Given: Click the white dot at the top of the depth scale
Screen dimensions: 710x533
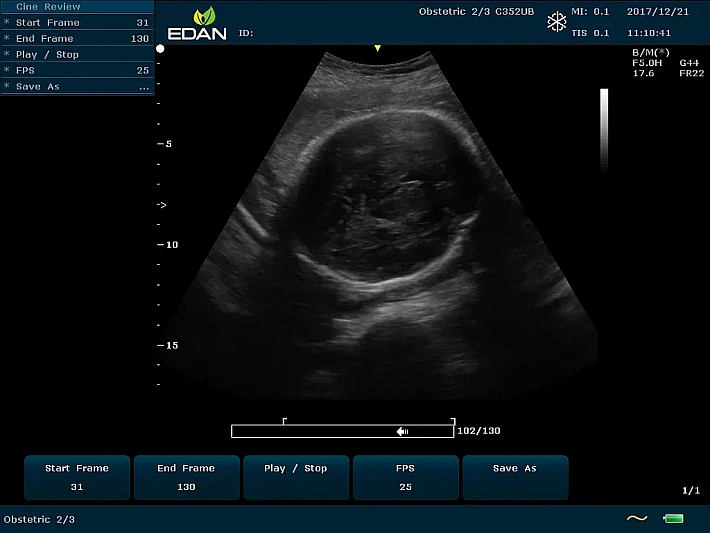Looking at the screenshot, I should [160, 48].
